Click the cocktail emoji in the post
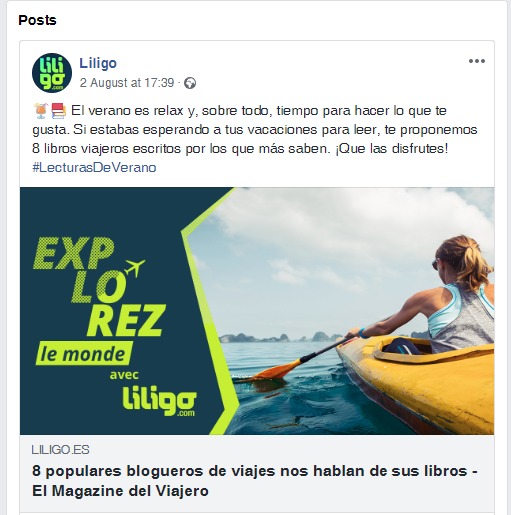The height and width of the screenshot is (515, 511). point(41,111)
